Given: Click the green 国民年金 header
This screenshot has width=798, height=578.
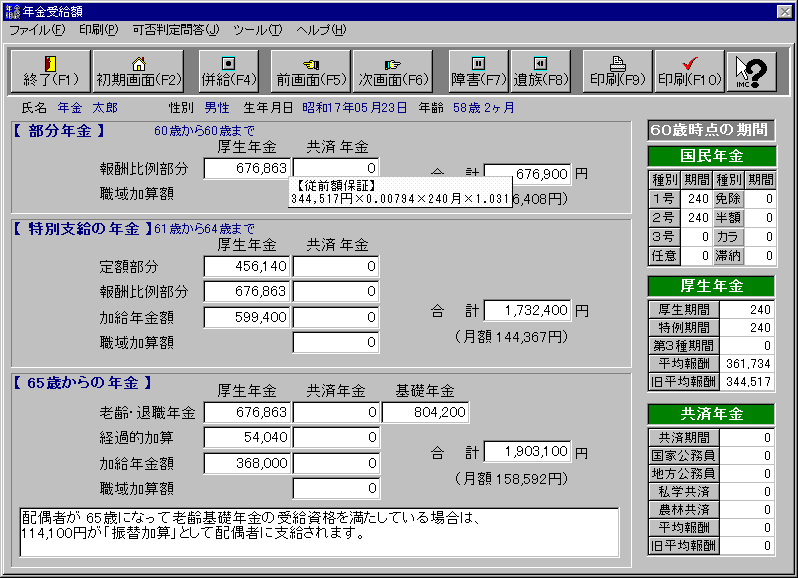Looking at the screenshot, I should point(711,156).
